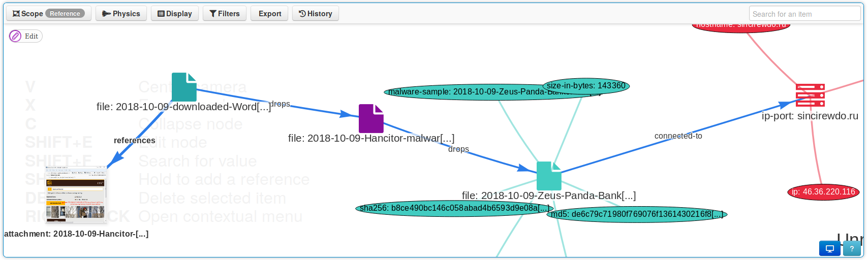Click the Hancitor attachment screenshot thumbnail
This screenshot has width=868, height=260.
tap(76, 194)
